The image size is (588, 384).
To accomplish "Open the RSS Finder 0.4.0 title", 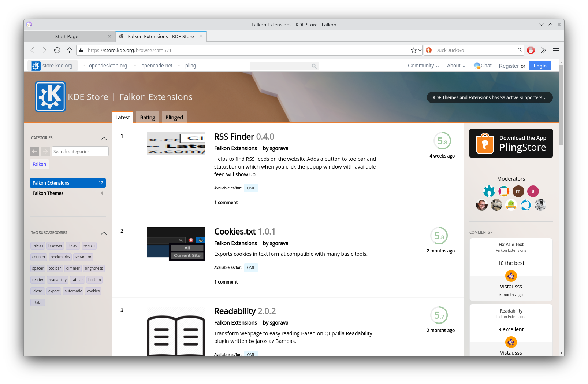I will (x=244, y=137).
